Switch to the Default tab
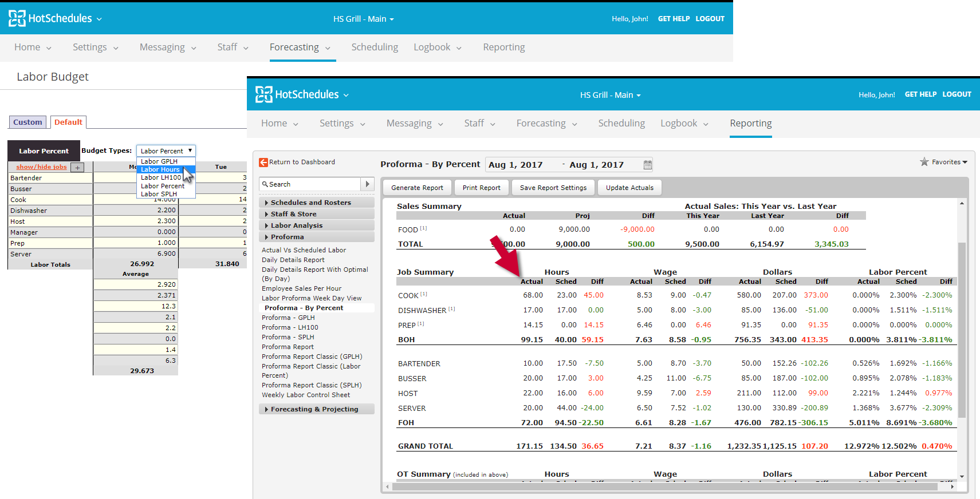Viewport: 980px width, 499px height. (68, 122)
